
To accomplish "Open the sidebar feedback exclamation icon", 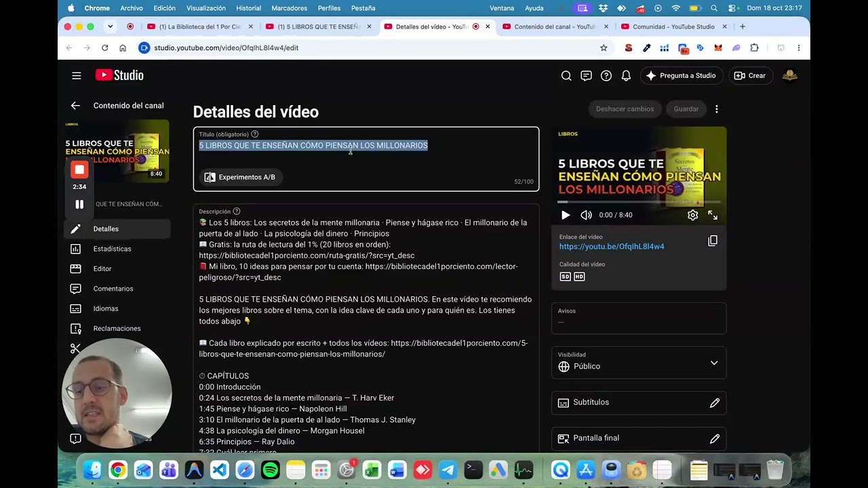I will [75, 439].
